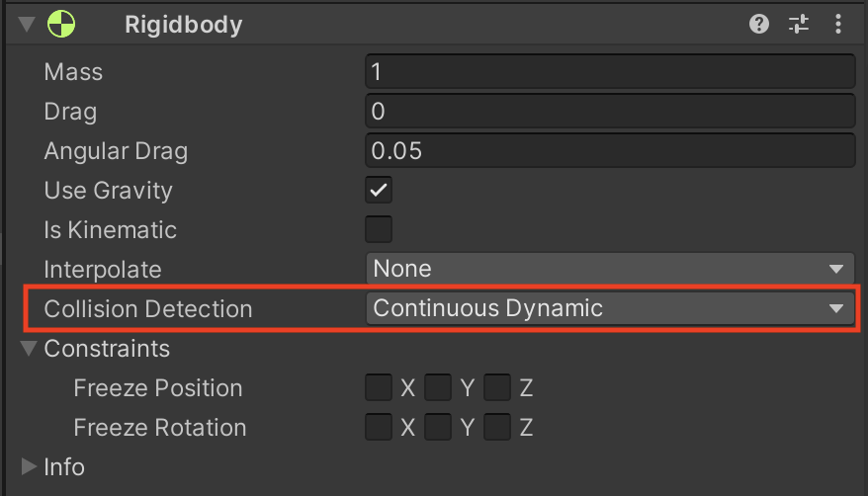Screen dimensions: 868x496
Task: Click the Angular Drag value field
Action: point(609,151)
